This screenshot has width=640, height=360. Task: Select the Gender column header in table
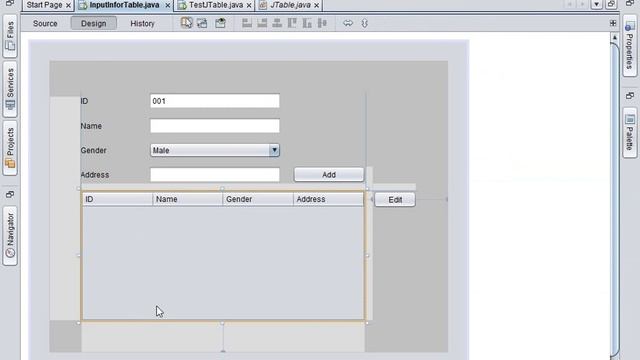(x=258, y=199)
